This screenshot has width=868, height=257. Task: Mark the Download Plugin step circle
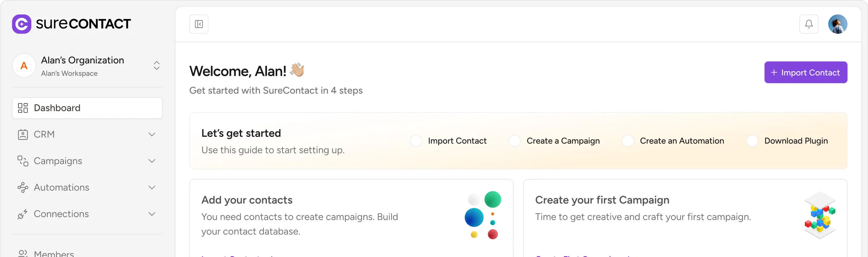click(752, 141)
